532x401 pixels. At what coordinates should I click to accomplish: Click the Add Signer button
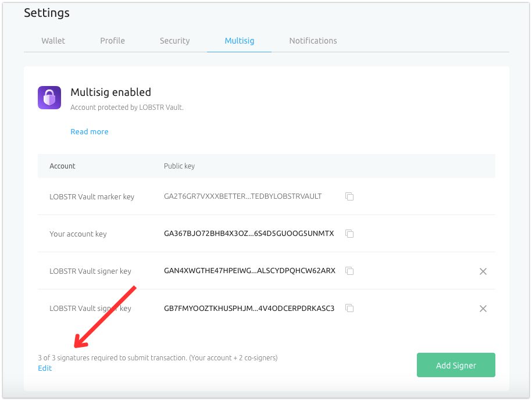click(x=456, y=365)
